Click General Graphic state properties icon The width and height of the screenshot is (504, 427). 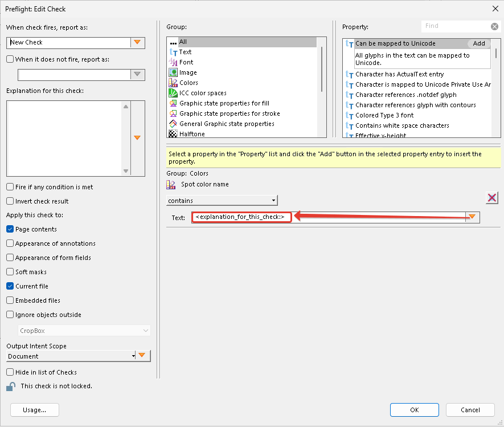(173, 124)
